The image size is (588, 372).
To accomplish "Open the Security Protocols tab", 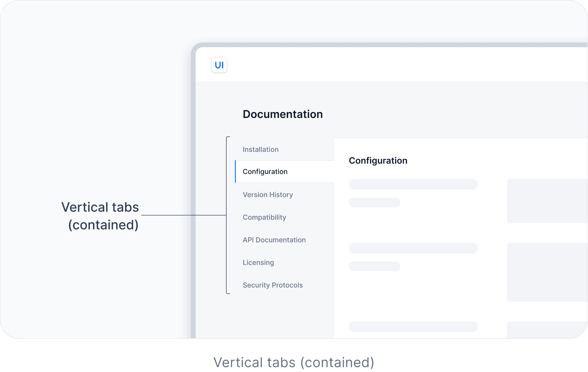I will click(x=284, y=285).
